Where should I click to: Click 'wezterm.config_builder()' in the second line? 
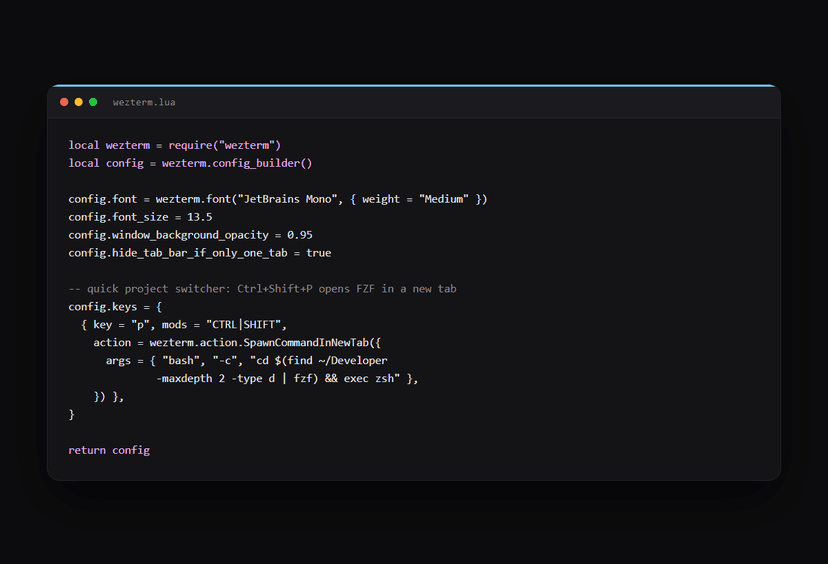[237, 163]
